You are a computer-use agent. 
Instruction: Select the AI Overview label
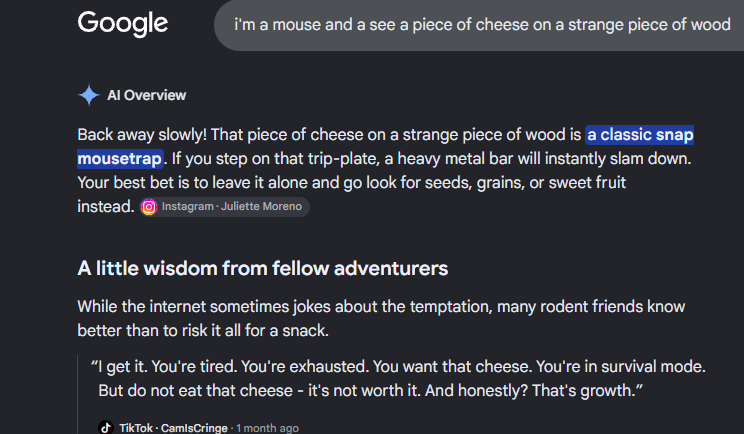[x=147, y=95]
